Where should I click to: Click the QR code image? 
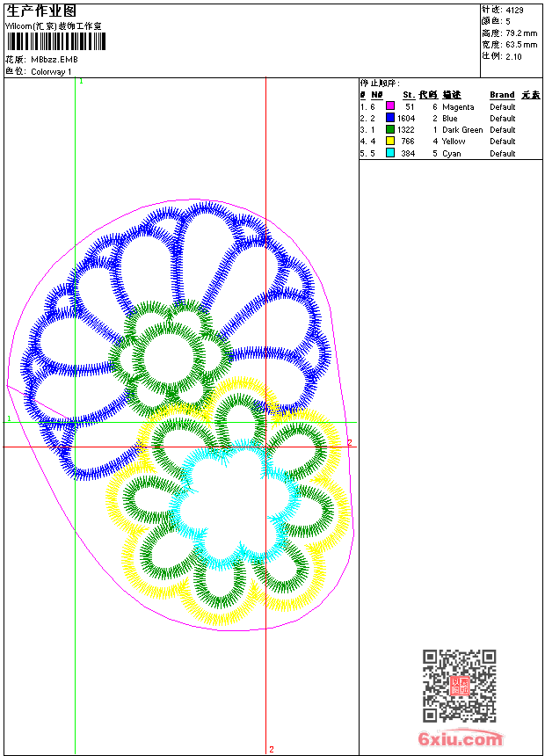(459, 686)
